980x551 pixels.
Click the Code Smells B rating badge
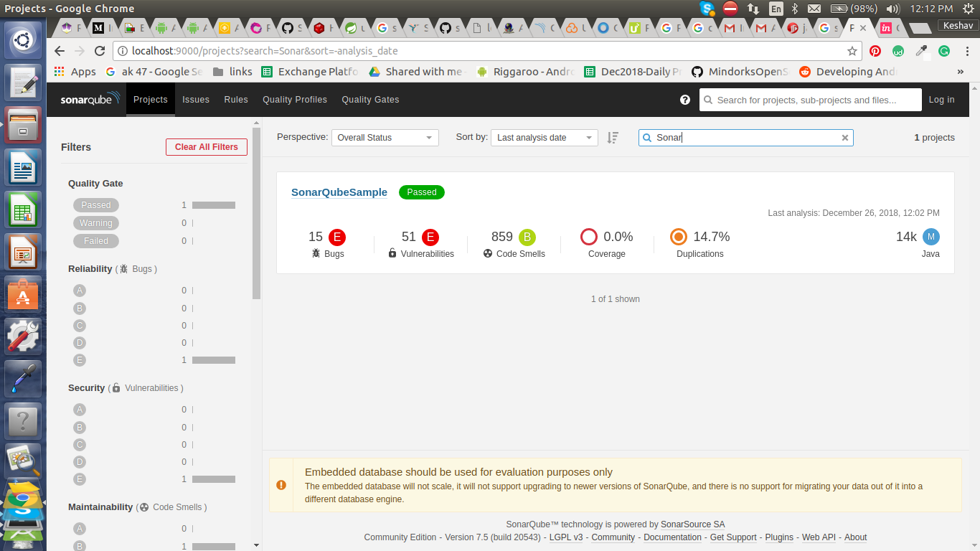(x=527, y=237)
